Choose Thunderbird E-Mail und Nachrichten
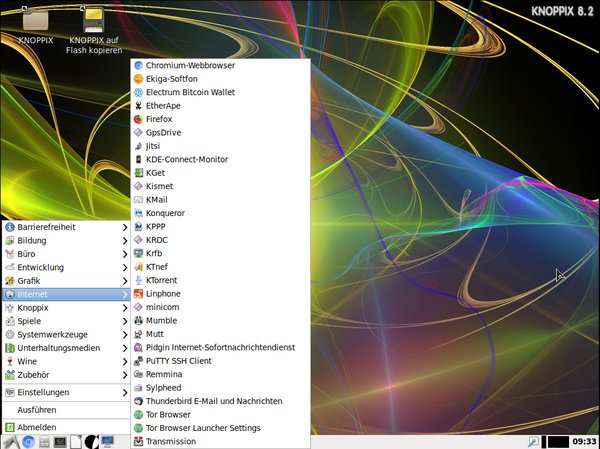Screen dimensions: 600x449 (x=220, y=401)
